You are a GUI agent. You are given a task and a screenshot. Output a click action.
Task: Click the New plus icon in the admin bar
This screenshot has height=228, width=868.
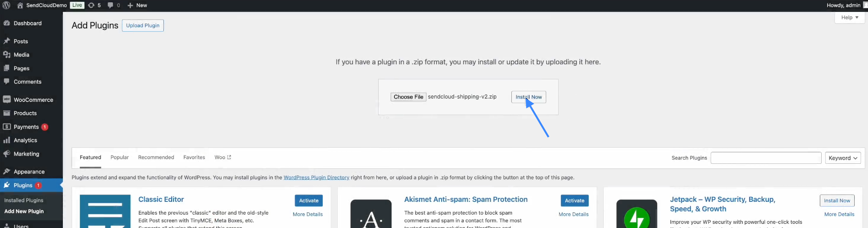tap(130, 6)
